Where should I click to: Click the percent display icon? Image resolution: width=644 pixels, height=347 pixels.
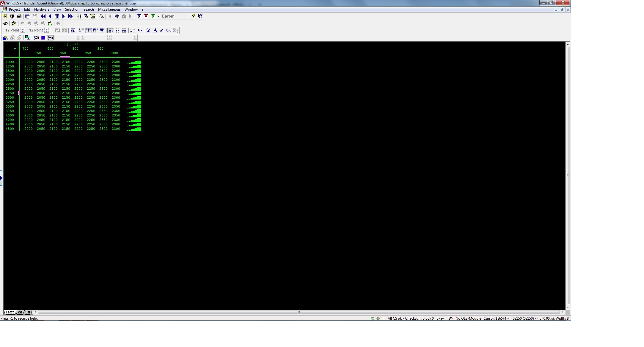[148, 31]
